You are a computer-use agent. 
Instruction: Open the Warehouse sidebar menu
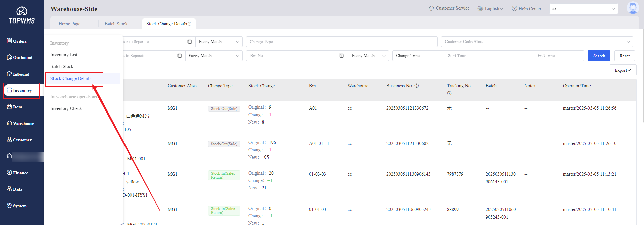coord(21,124)
